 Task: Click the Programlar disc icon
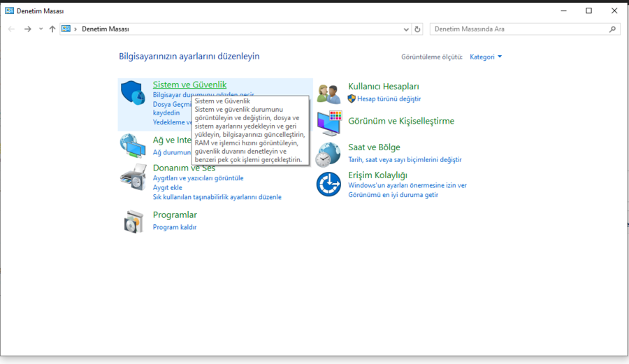pos(133,221)
